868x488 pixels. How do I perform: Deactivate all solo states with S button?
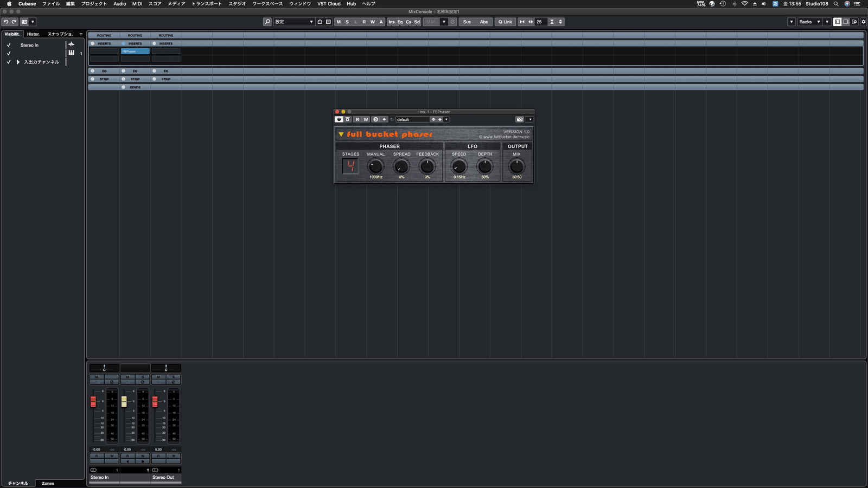[347, 22]
